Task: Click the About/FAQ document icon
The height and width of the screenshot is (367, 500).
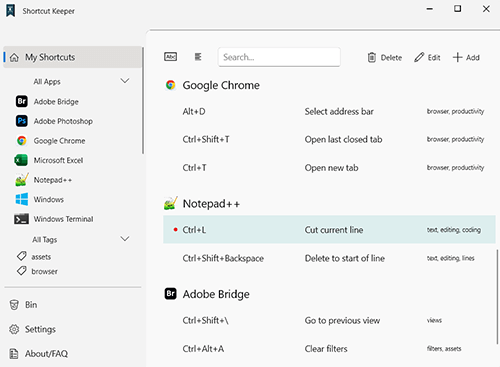Action: tap(14, 354)
